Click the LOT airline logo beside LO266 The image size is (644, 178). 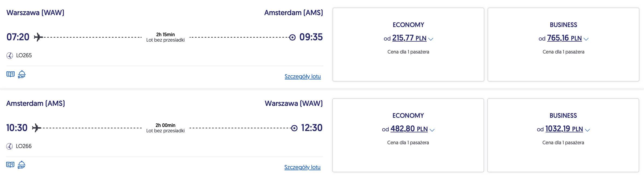(9, 146)
